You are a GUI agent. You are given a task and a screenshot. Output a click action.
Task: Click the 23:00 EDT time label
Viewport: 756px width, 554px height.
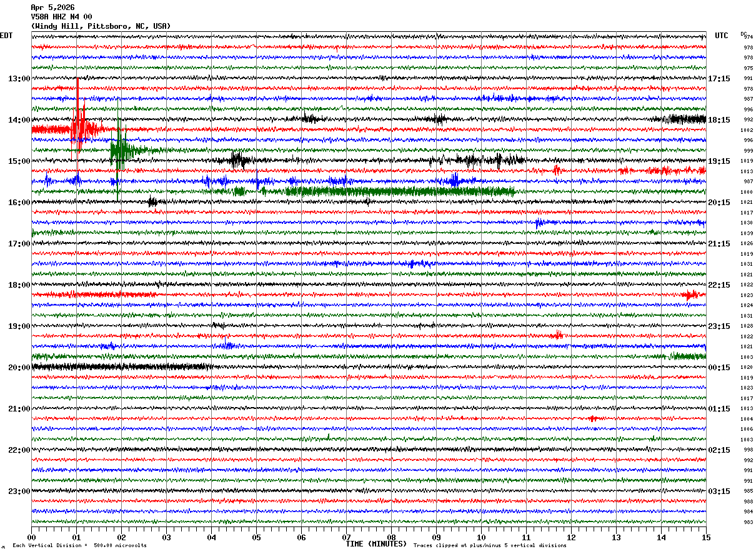pyautogui.click(x=19, y=491)
